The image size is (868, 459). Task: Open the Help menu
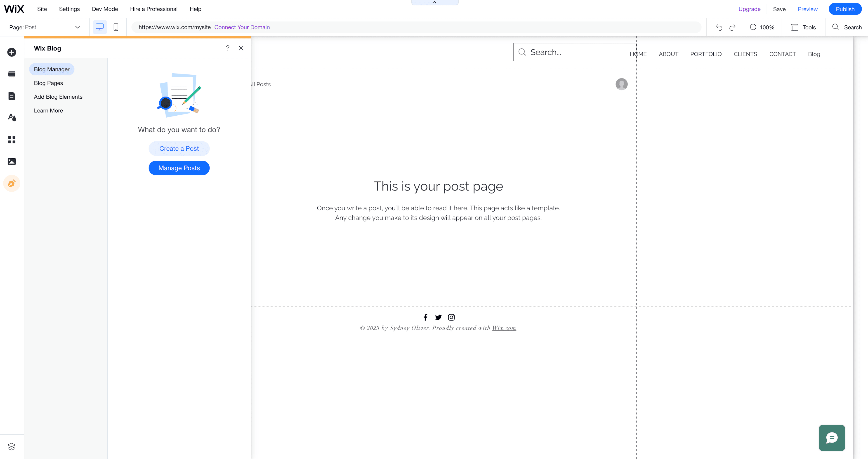(x=196, y=9)
